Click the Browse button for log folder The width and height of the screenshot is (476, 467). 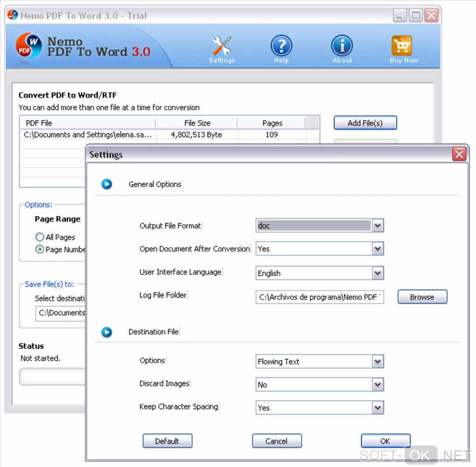(422, 297)
